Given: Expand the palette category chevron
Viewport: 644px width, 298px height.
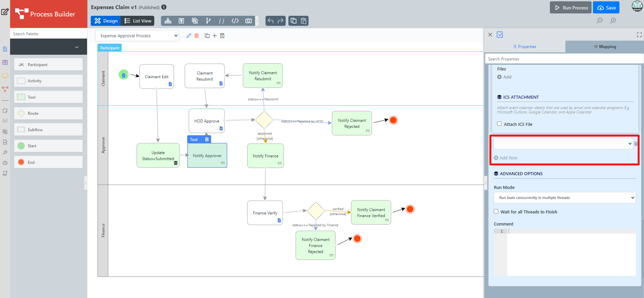Looking at the screenshot, I should tap(77, 47).
